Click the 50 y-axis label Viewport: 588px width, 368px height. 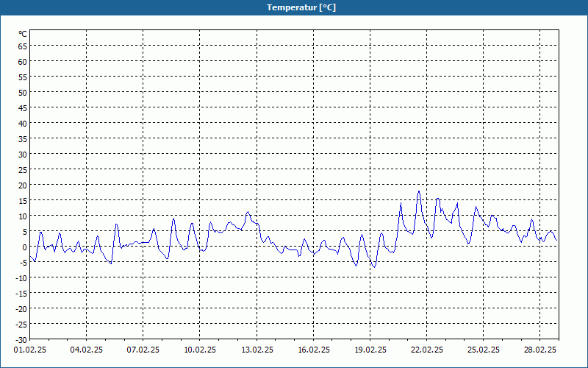(x=23, y=93)
